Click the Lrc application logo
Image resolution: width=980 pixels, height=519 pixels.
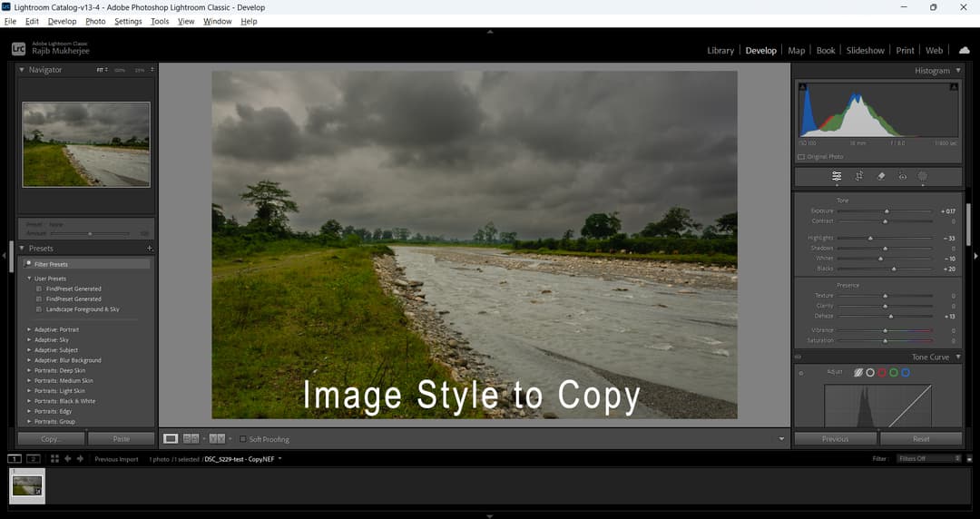[x=19, y=48]
